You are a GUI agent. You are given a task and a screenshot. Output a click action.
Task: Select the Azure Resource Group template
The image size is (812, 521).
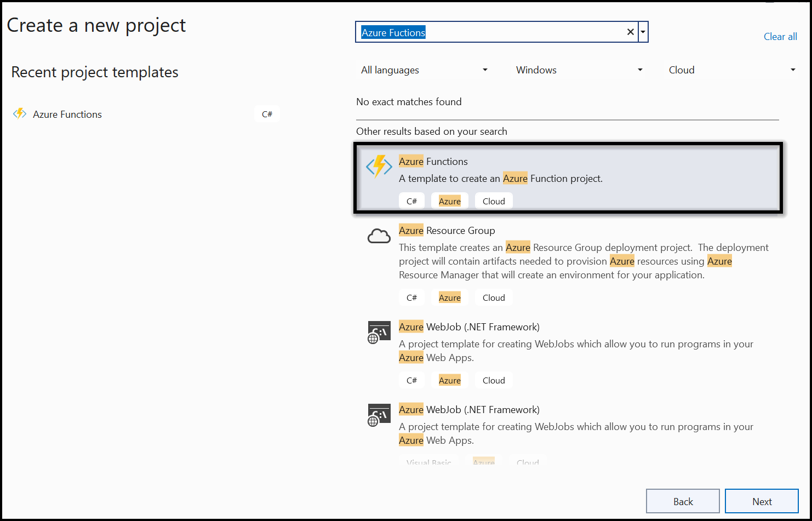(568, 252)
